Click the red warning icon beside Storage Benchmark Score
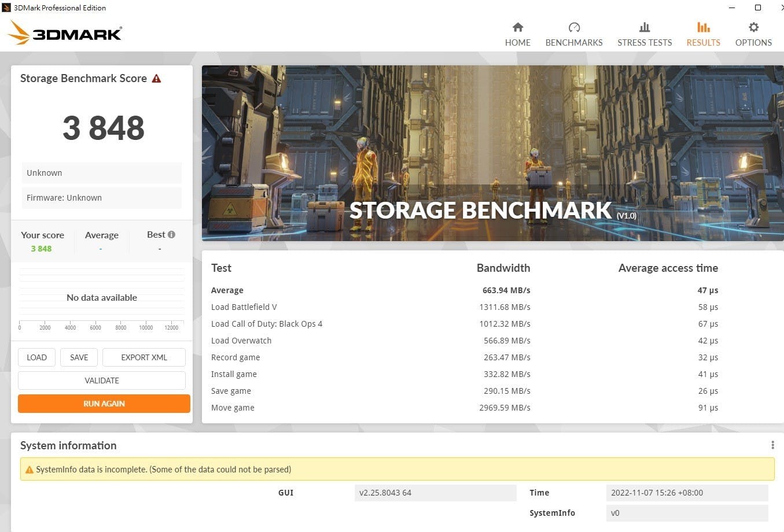Image resolution: width=784 pixels, height=532 pixels. [x=156, y=79]
